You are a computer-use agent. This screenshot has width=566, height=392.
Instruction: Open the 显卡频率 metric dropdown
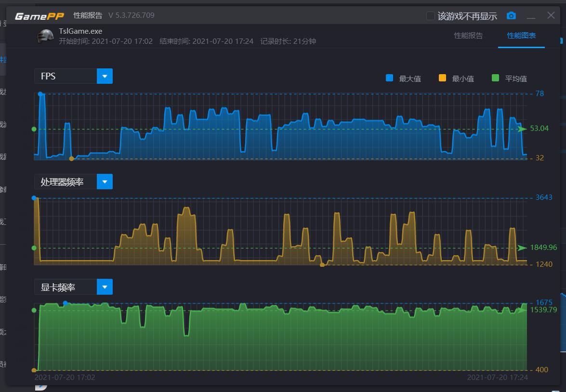(105, 287)
